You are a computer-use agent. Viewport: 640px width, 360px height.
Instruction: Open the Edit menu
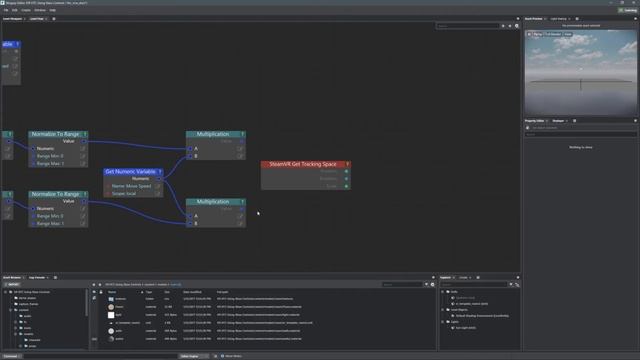(x=15, y=10)
